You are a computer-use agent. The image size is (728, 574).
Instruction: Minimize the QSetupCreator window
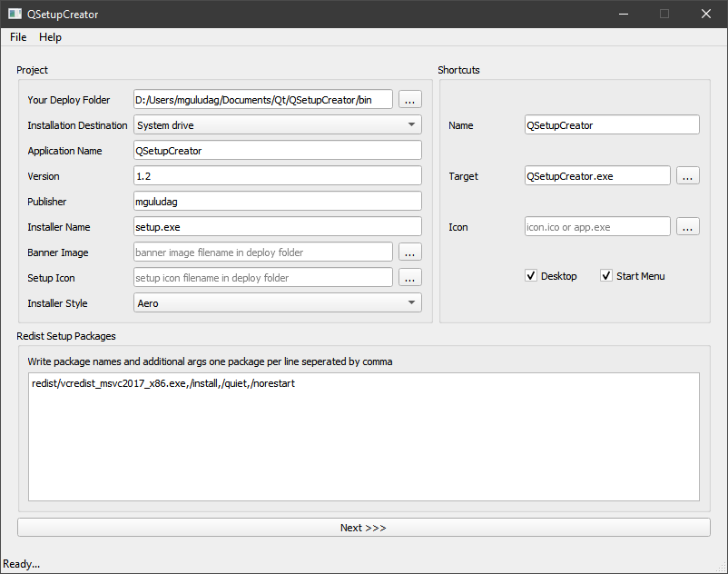tap(624, 14)
